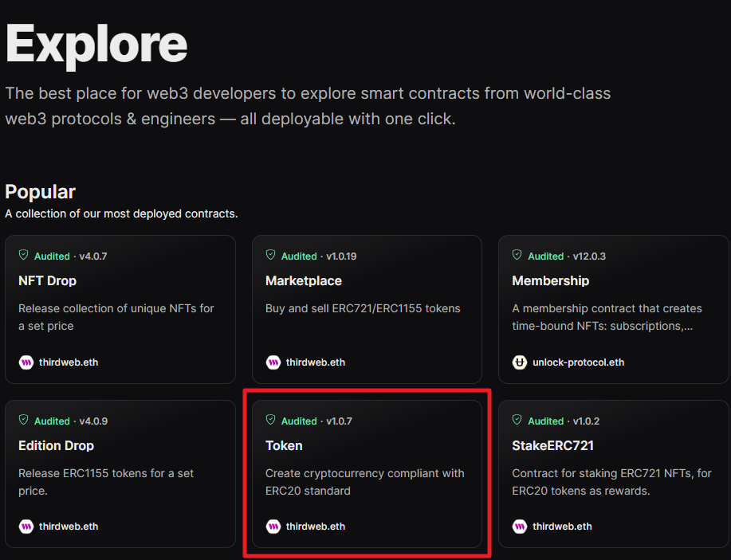Click the Audited shield icon on StakeERC721 card

tap(517, 420)
